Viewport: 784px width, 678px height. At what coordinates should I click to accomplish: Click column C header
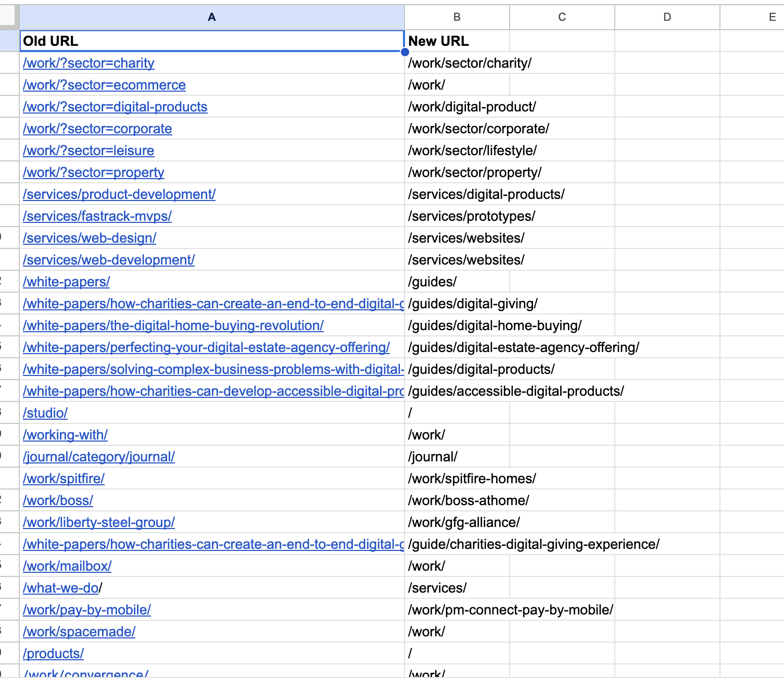[562, 17]
